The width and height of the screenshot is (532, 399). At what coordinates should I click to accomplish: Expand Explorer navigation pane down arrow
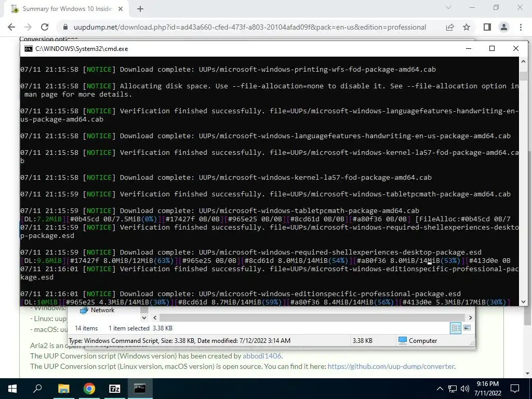[144, 317]
